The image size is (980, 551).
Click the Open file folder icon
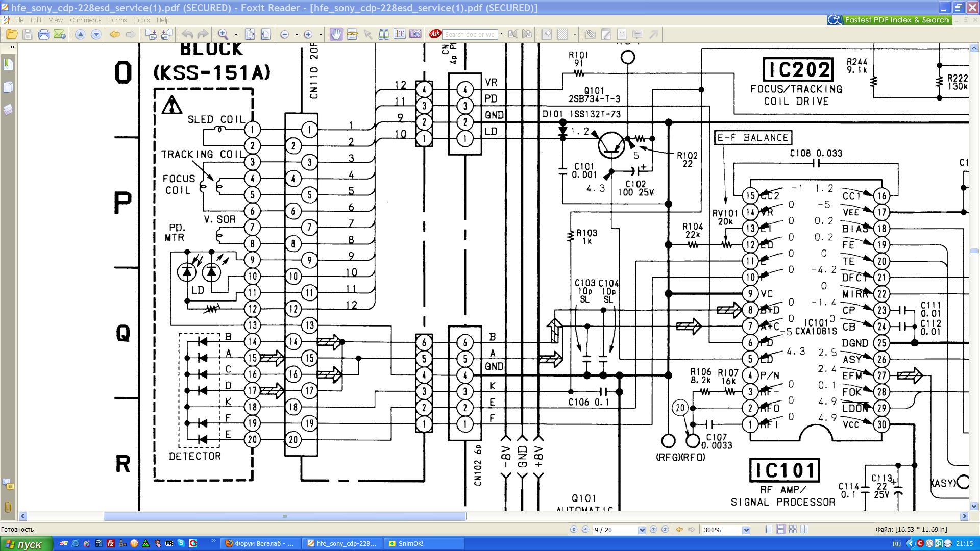[x=12, y=34]
